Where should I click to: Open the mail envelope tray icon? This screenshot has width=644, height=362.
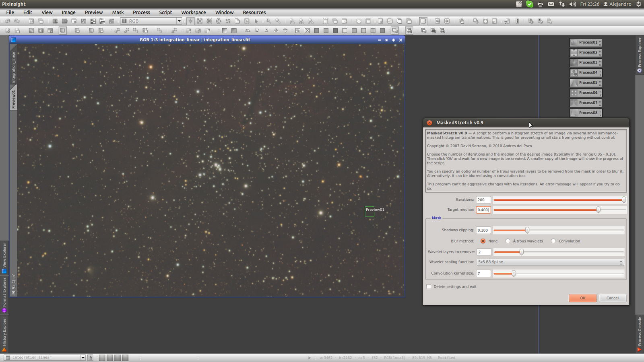[551, 4]
